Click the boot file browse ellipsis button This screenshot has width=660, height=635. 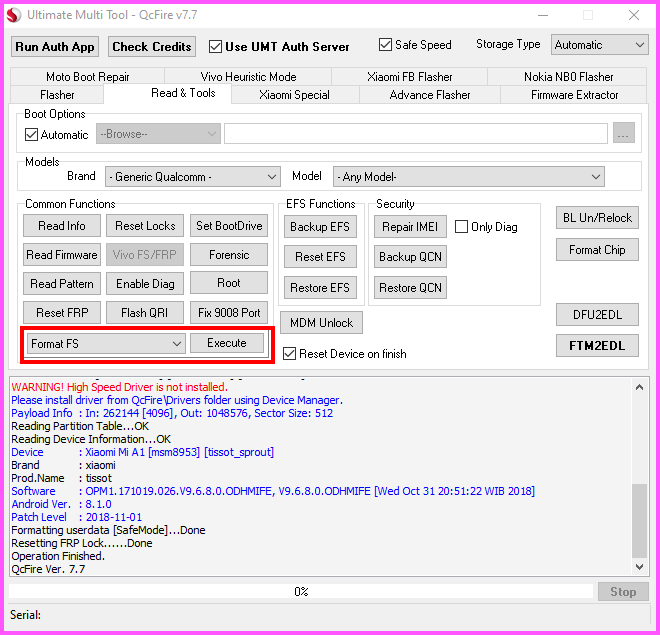pos(624,133)
